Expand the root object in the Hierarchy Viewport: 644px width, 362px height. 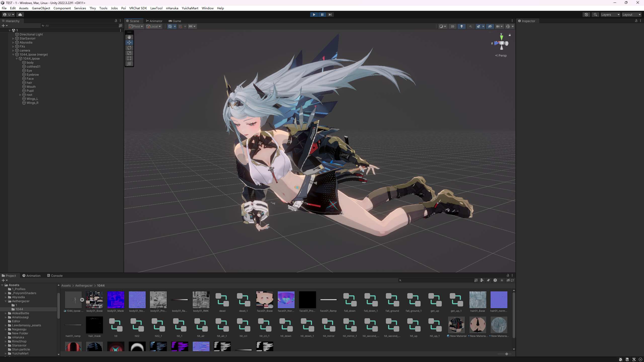click(x=20, y=95)
